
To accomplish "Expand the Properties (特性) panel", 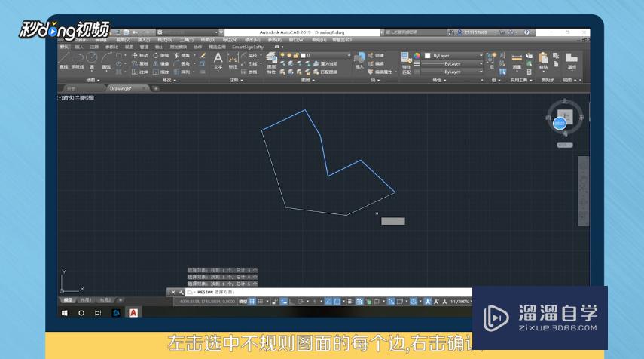I will click(438, 80).
